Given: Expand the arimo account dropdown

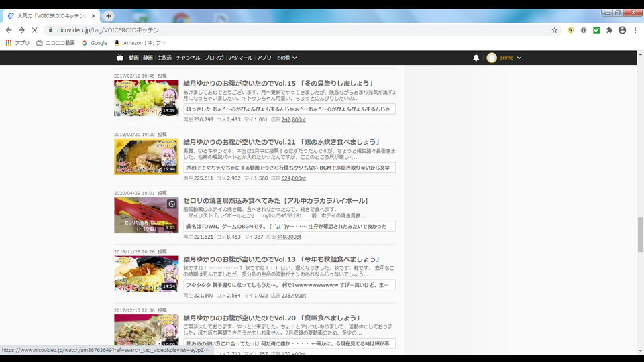Looking at the screenshot, I should tap(519, 58).
